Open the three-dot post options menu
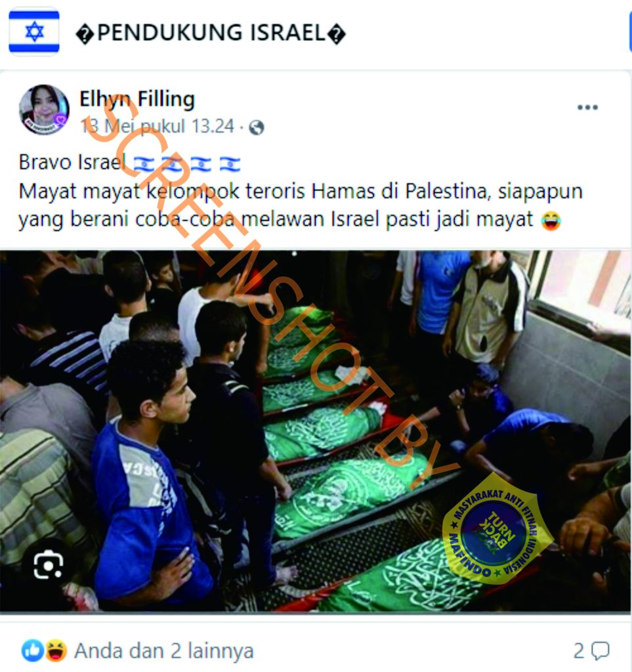Screen dimensions: 632x672 point(587,107)
